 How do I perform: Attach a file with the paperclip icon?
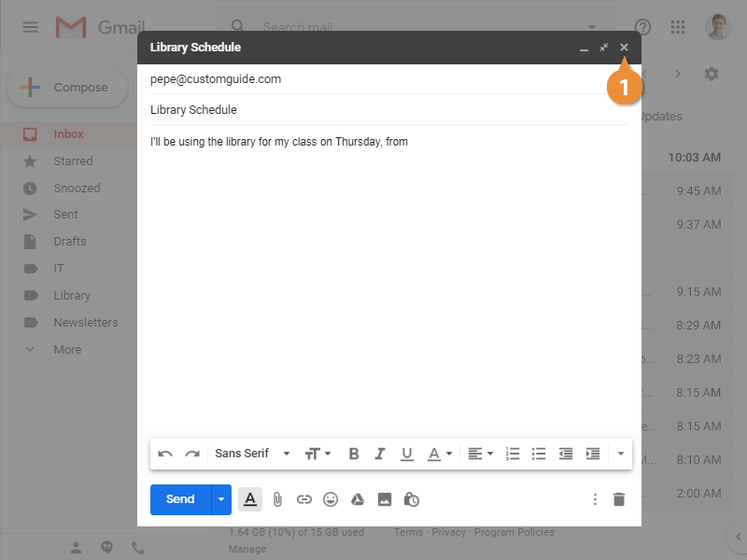tap(277, 499)
